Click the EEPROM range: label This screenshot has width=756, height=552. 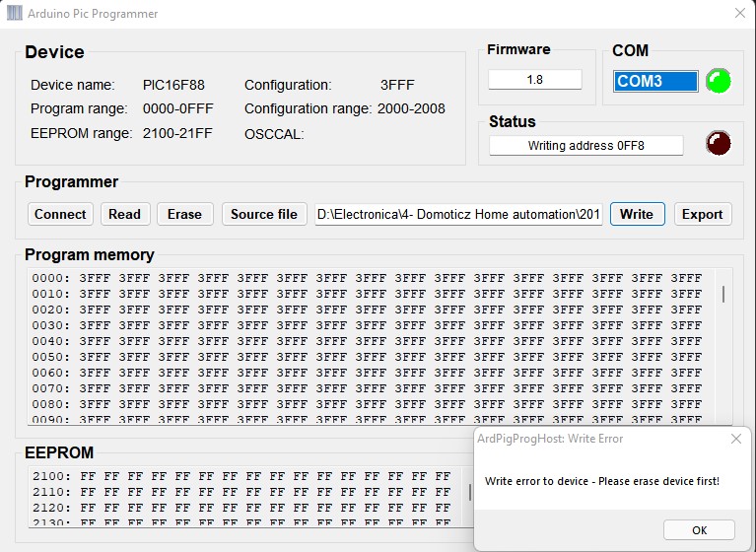82,133
